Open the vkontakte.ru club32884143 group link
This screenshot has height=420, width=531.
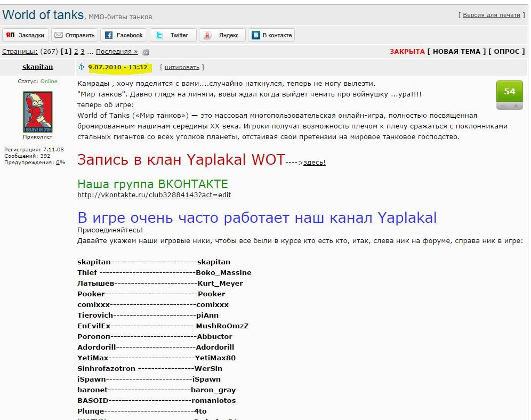(154, 195)
